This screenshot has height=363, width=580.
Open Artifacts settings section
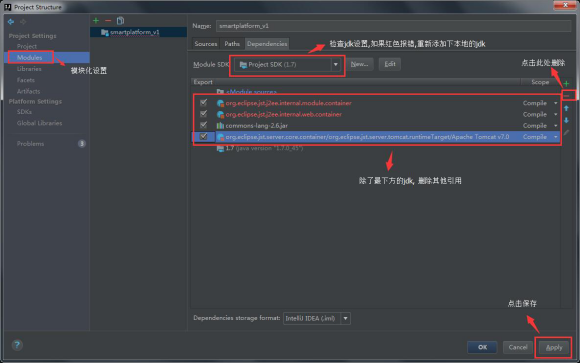(28, 91)
